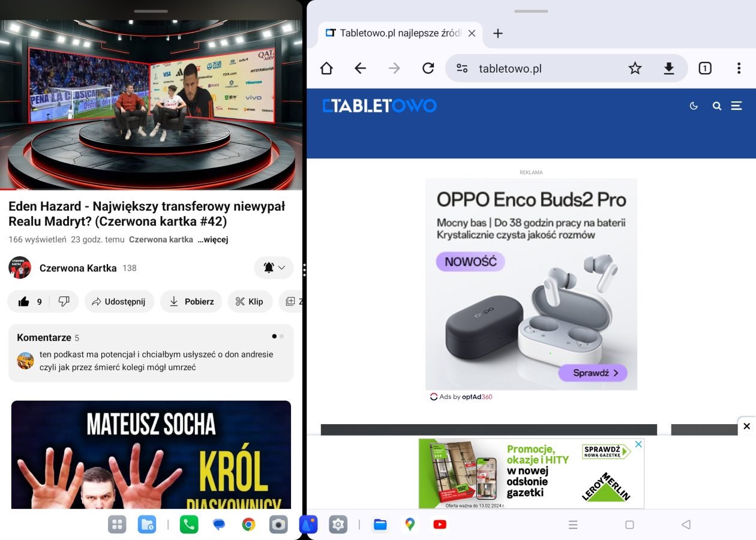Like the Eden Hazard video
Screen dimensions: 756x540
31,302
